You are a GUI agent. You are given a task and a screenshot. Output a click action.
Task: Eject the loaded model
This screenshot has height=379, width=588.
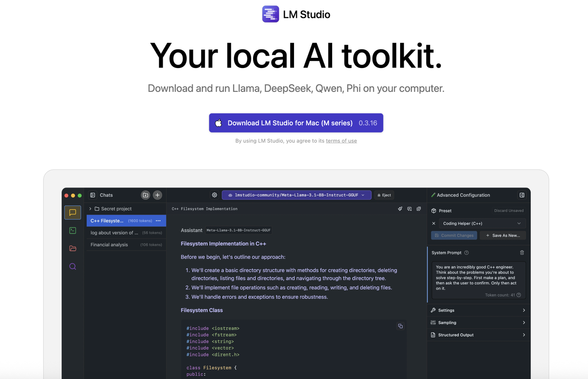(384, 195)
